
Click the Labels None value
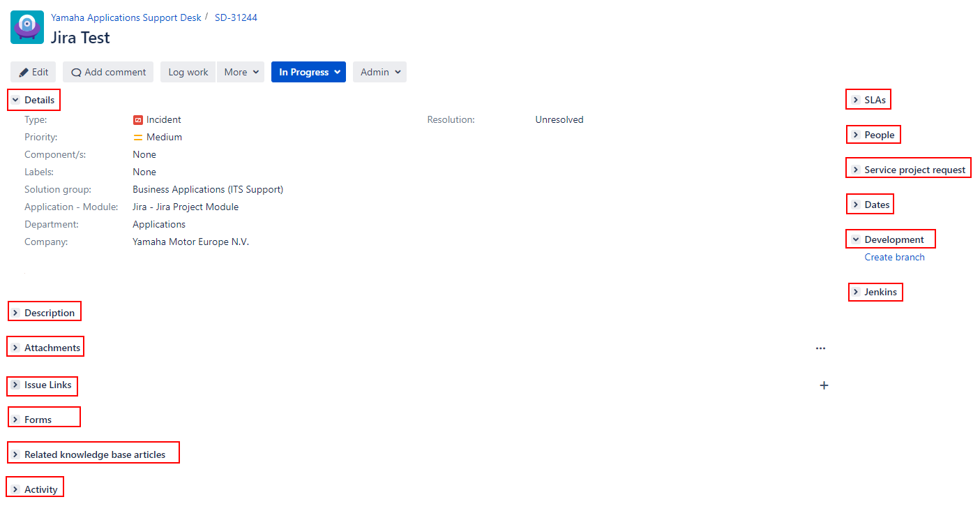coord(144,172)
